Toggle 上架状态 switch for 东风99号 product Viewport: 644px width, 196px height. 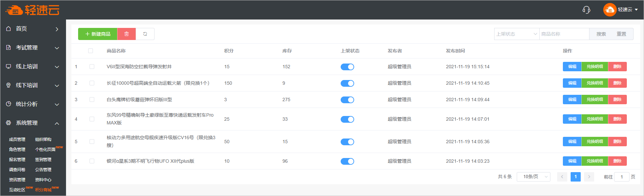(347, 119)
